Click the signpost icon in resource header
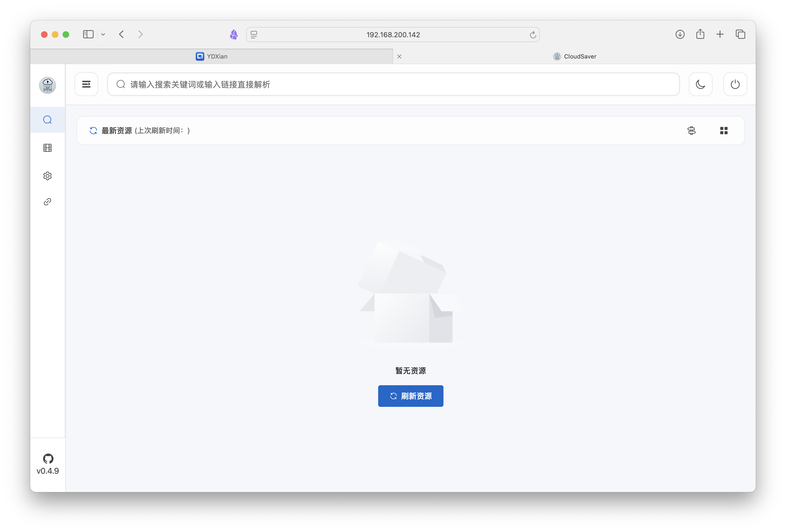The height and width of the screenshot is (532, 786). coord(691,131)
